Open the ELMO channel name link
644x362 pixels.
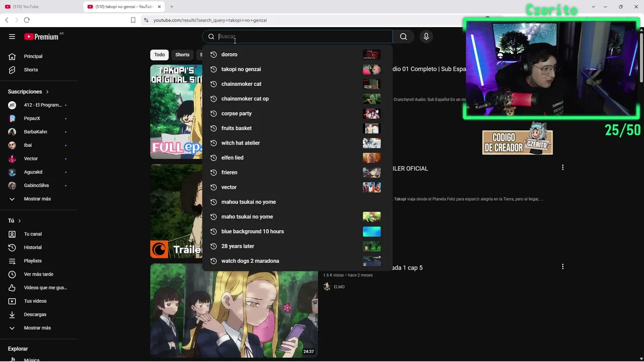(339, 287)
